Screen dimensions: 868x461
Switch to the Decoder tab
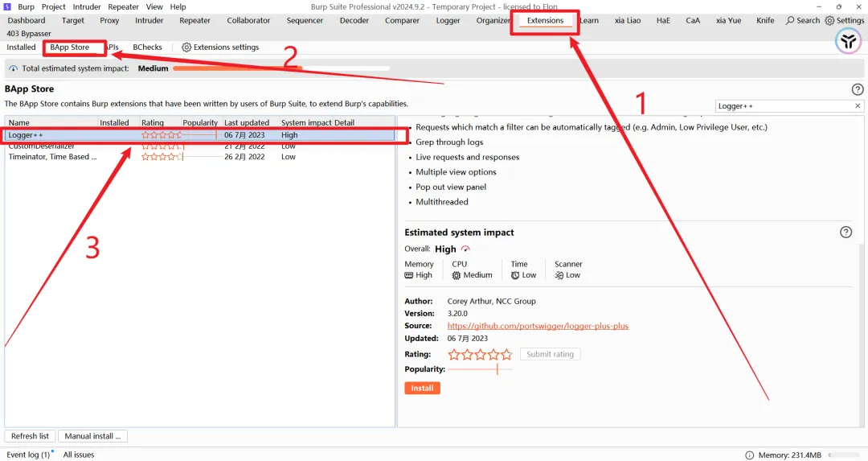(x=354, y=20)
